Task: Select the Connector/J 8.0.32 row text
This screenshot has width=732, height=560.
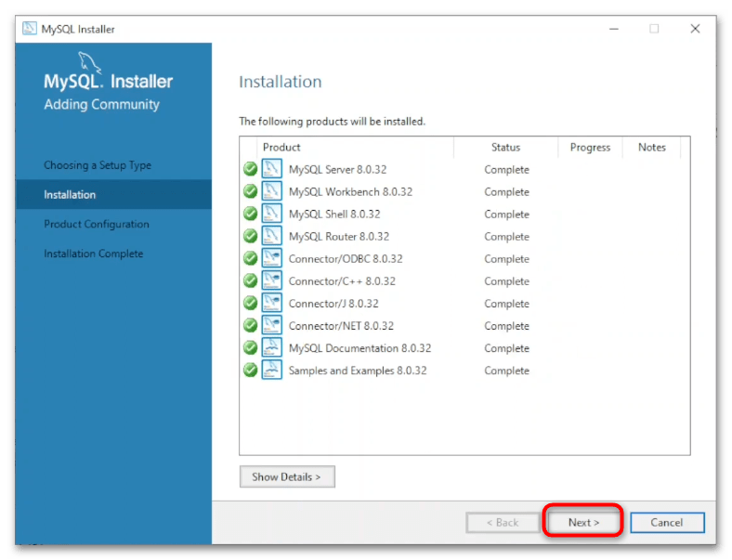Action: pos(333,304)
